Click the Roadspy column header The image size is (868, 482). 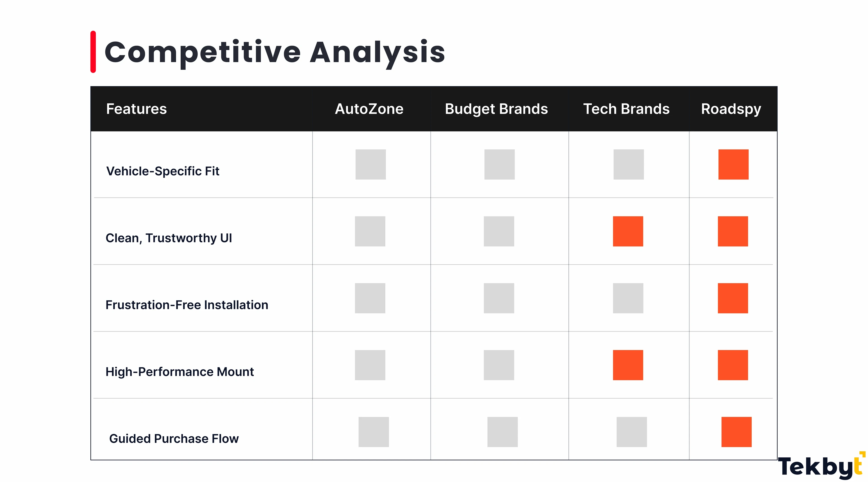coord(731,109)
